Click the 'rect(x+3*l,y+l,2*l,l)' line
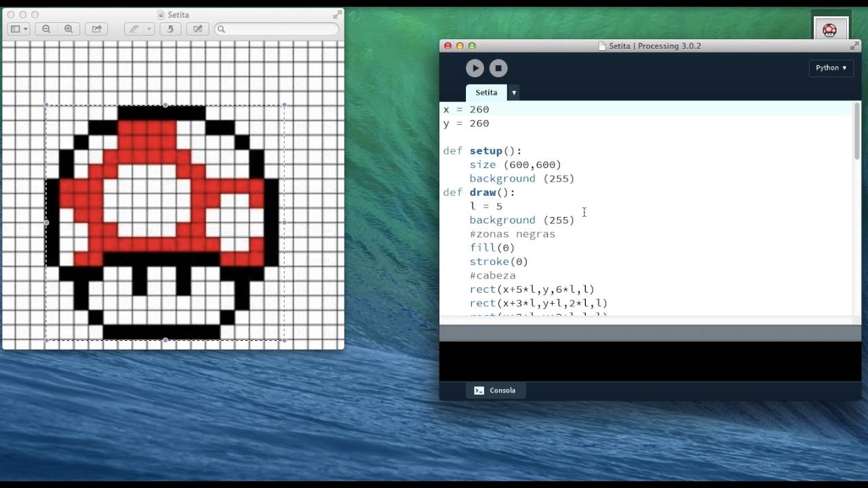Image resolution: width=868 pixels, height=488 pixels. pyautogui.click(x=539, y=303)
